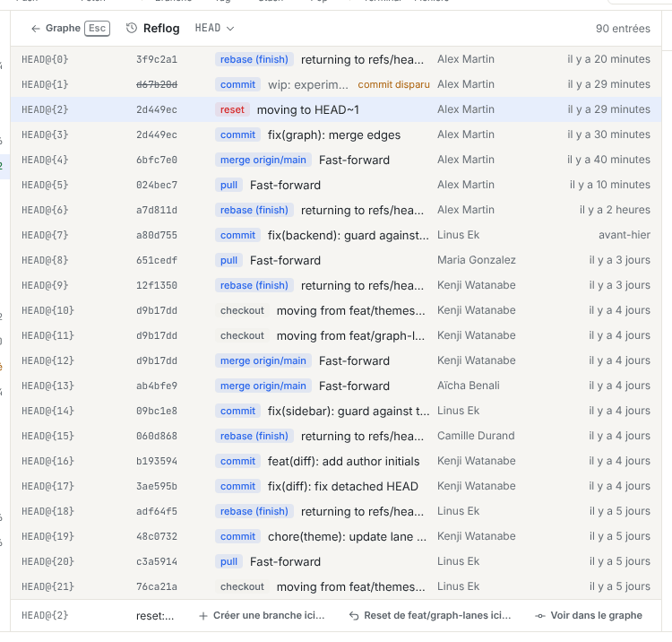The width and height of the screenshot is (672, 642).
Task: Open the HEAD ref dropdown
Action: click(x=214, y=29)
